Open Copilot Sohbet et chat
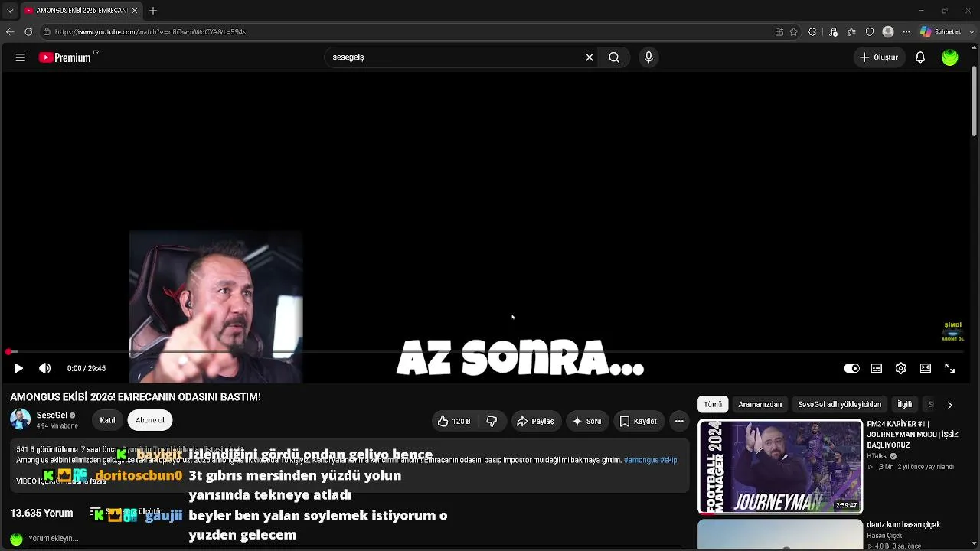This screenshot has width=980, height=551. [941, 32]
